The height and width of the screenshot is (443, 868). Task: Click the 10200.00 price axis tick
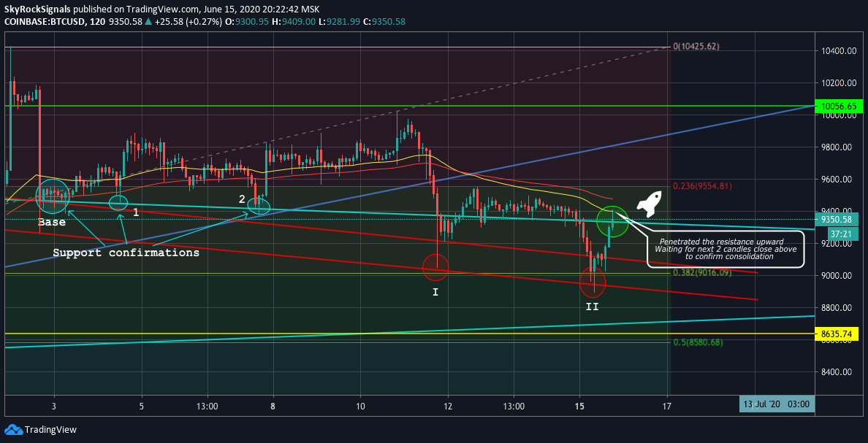tap(839, 83)
